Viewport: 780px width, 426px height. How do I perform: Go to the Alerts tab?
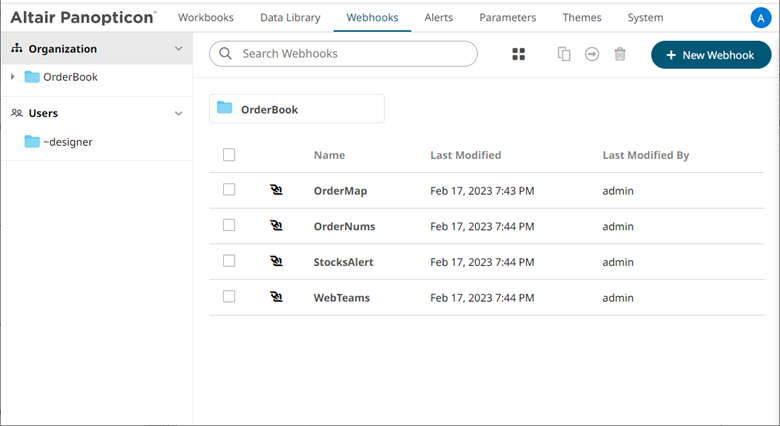(438, 17)
